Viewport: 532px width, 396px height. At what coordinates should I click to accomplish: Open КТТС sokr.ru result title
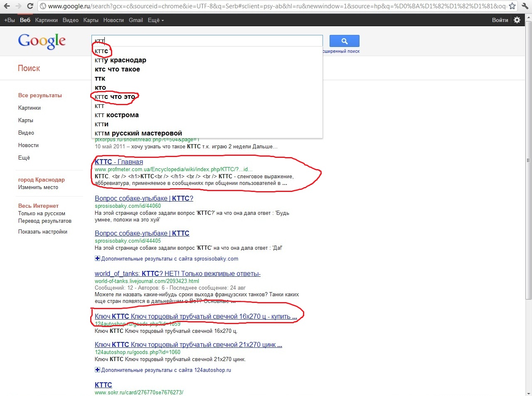103,385
